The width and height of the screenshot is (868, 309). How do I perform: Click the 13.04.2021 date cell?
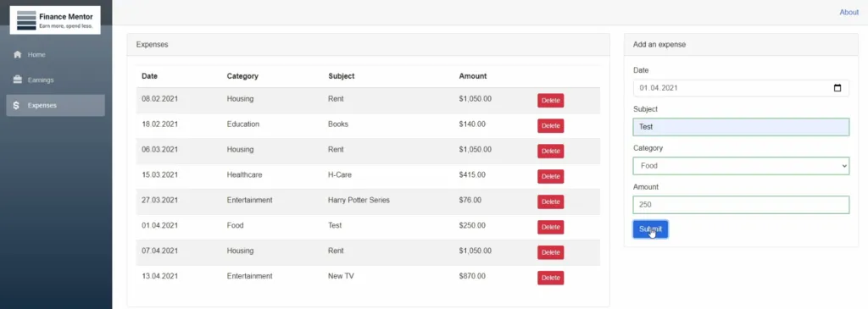(x=160, y=276)
